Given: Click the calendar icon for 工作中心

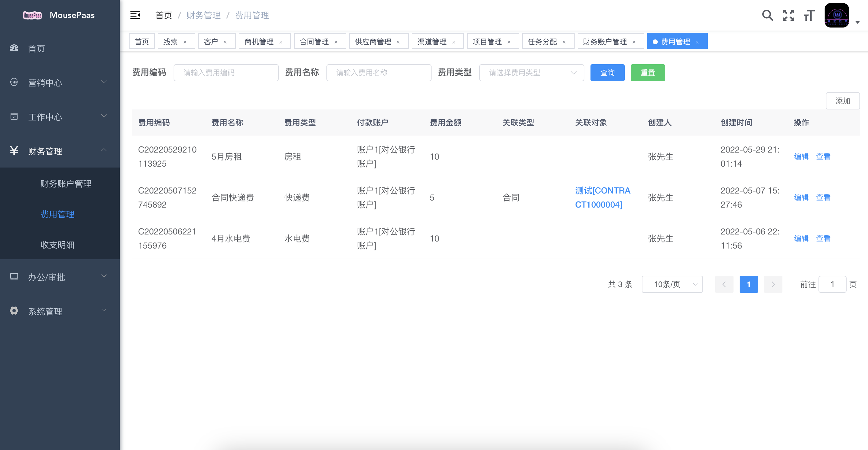Looking at the screenshot, I should [14, 116].
